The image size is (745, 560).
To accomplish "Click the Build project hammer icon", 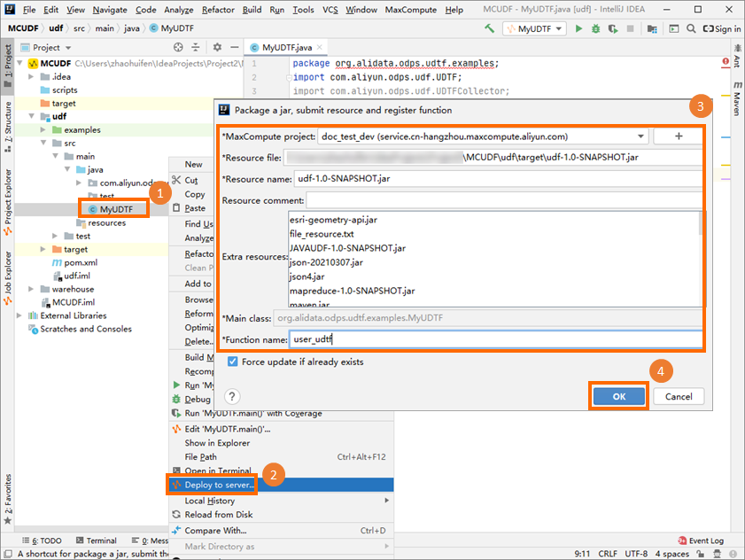I will [x=489, y=28].
